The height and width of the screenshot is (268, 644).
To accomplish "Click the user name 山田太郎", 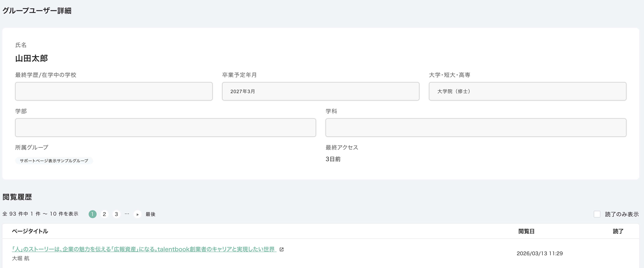I will (32, 58).
